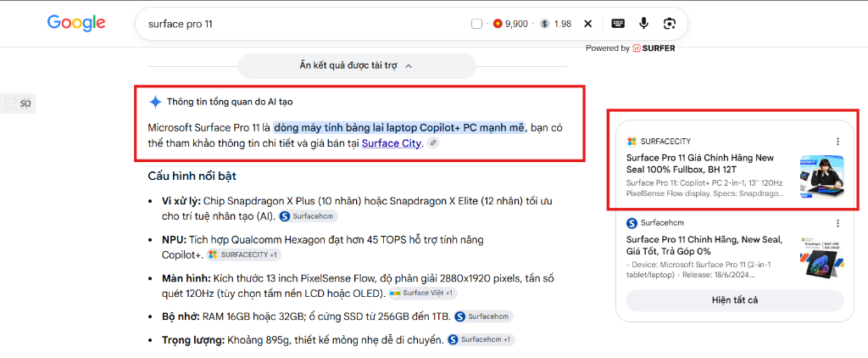This screenshot has width=868, height=358.
Task: Open 'Surface Pro 11 Giá Chính Hãng New Seal' result
Action: (700, 164)
